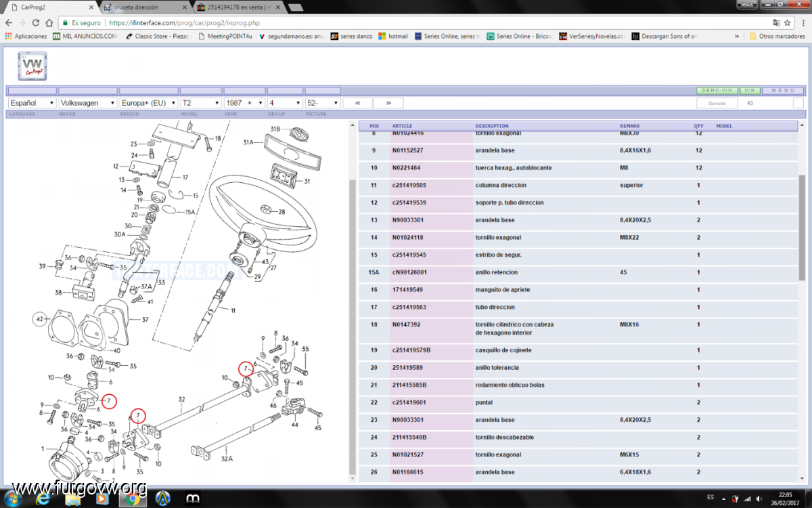Viewport: 812px width, 508px height.
Task: Open series danco bookmark
Action: click(x=351, y=36)
